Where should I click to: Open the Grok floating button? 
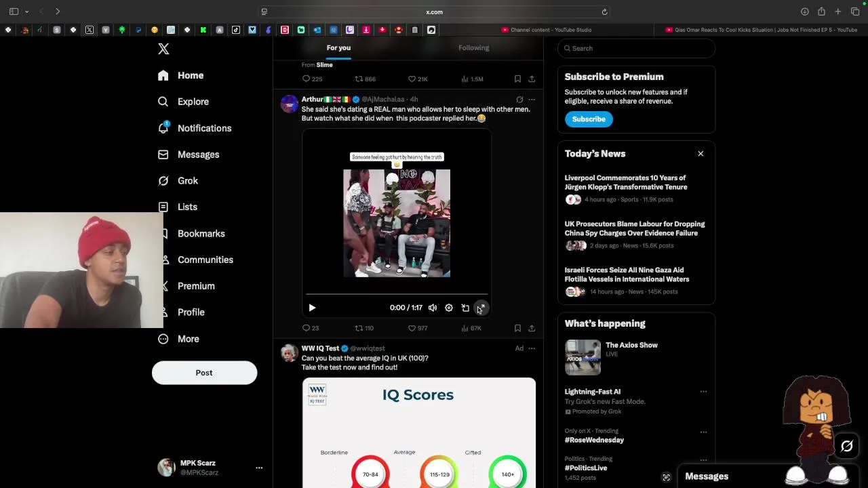(847, 446)
